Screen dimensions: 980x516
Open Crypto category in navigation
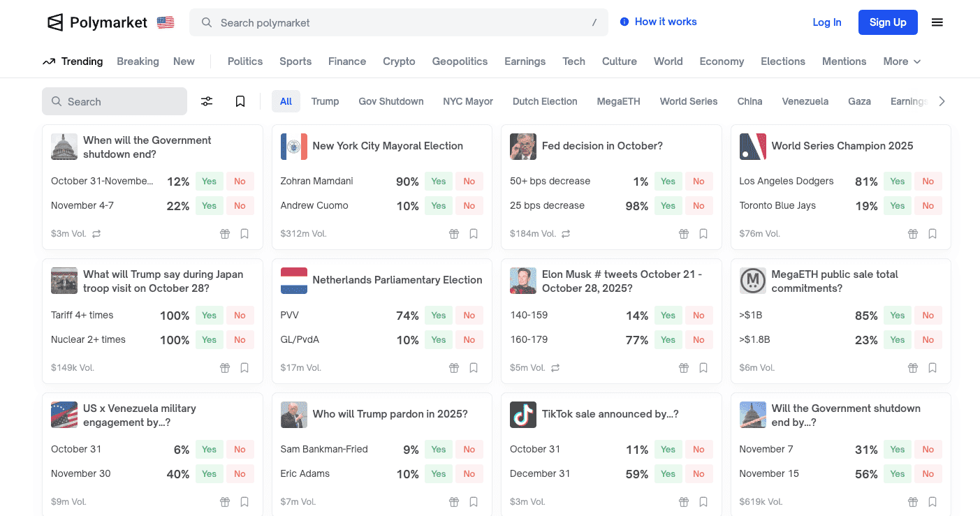tap(399, 61)
